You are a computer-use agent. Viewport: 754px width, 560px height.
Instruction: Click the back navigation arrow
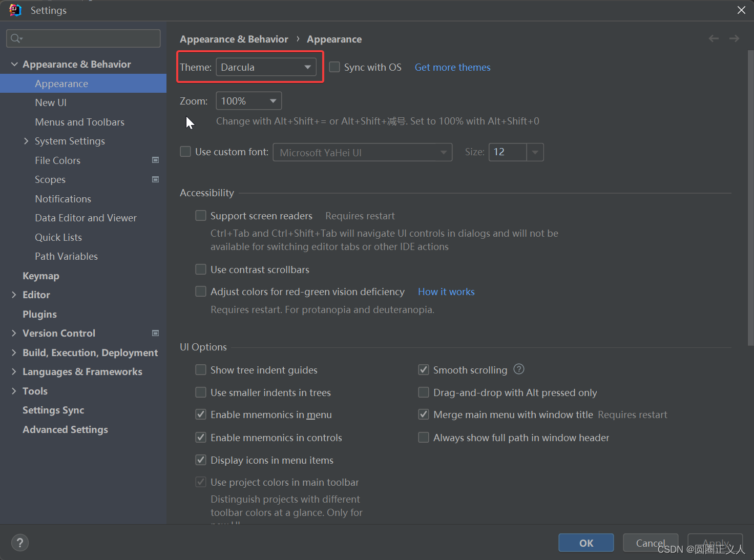[x=714, y=39]
